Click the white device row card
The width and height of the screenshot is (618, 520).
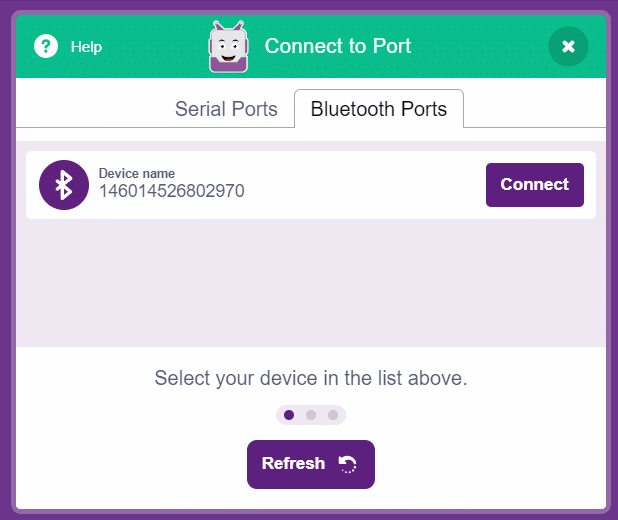pyautogui.click(x=311, y=185)
